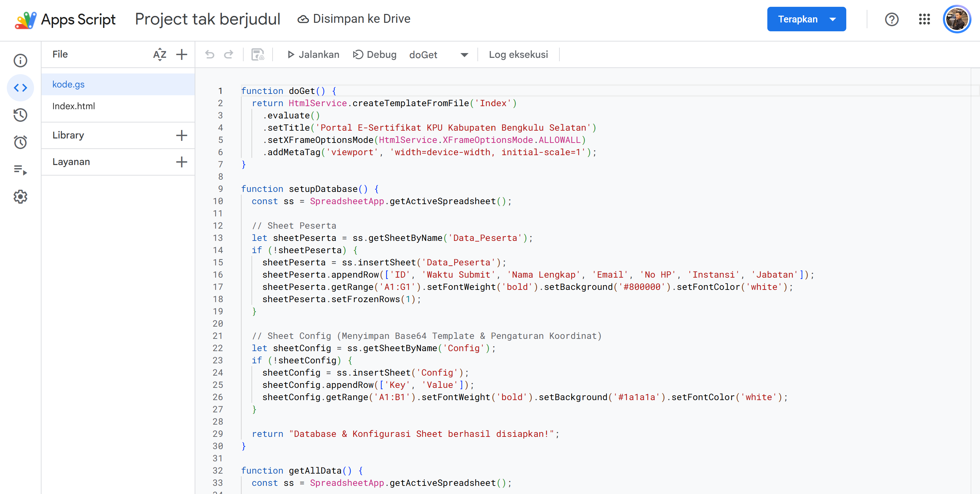Viewport: 980px width, 494px height.
Task: Click the Library section heading
Action: pos(68,135)
